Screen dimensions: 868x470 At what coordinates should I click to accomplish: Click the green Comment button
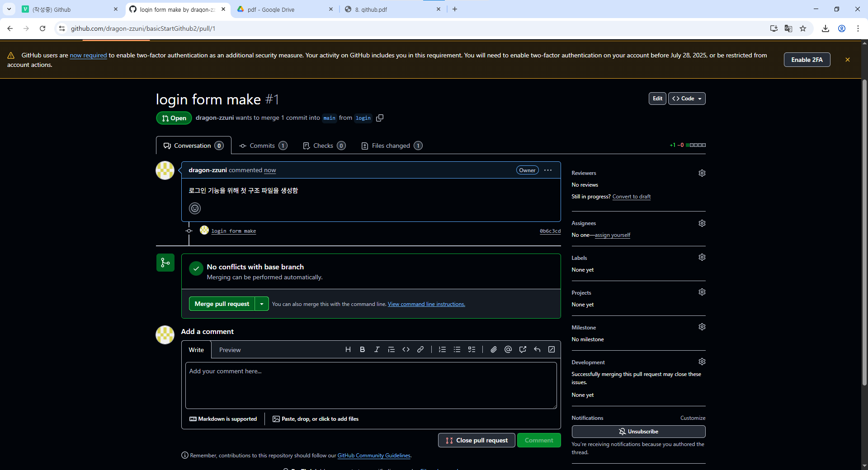click(539, 440)
